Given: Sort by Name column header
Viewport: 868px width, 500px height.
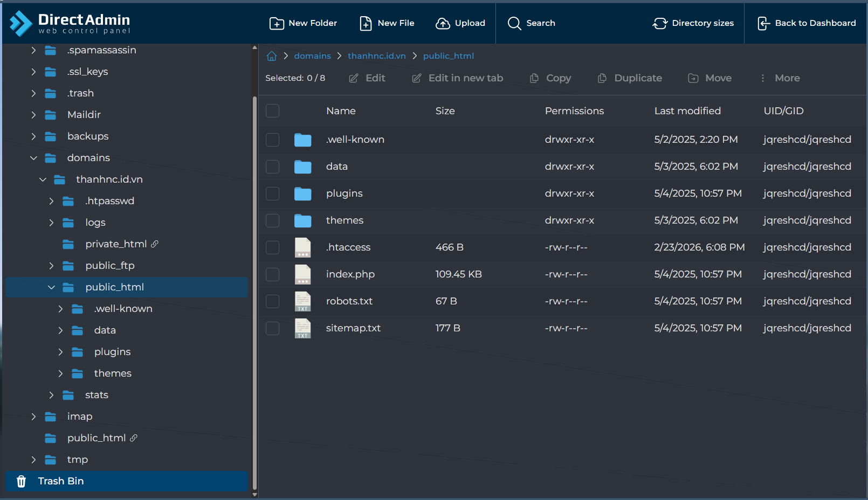Looking at the screenshot, I should (341, 111).
